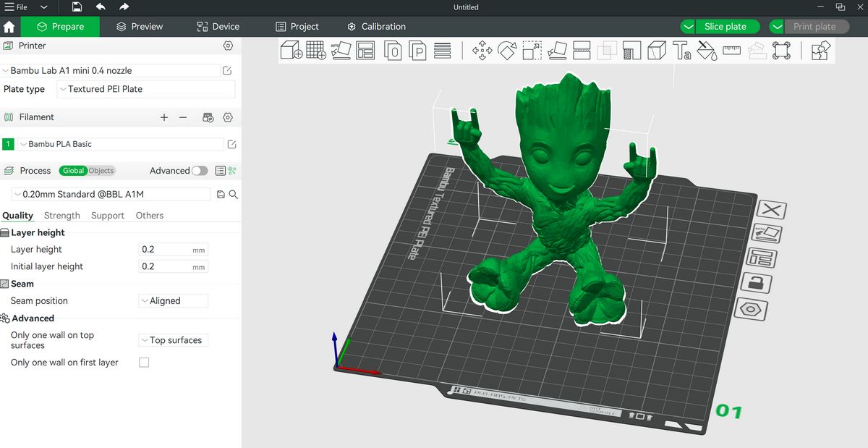Switch to the Calibration tab
Screen dimensions: 868x448
pyautogui.click(x=376, y=27)
